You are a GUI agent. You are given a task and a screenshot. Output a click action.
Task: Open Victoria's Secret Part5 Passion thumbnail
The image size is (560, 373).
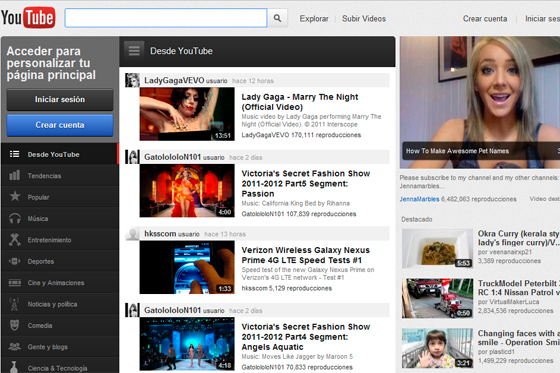coord(187,190)
